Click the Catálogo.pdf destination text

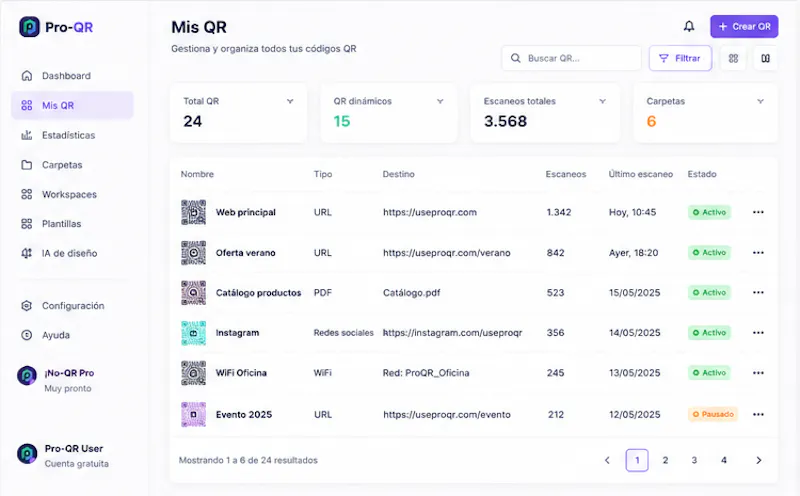pos(411,292)
